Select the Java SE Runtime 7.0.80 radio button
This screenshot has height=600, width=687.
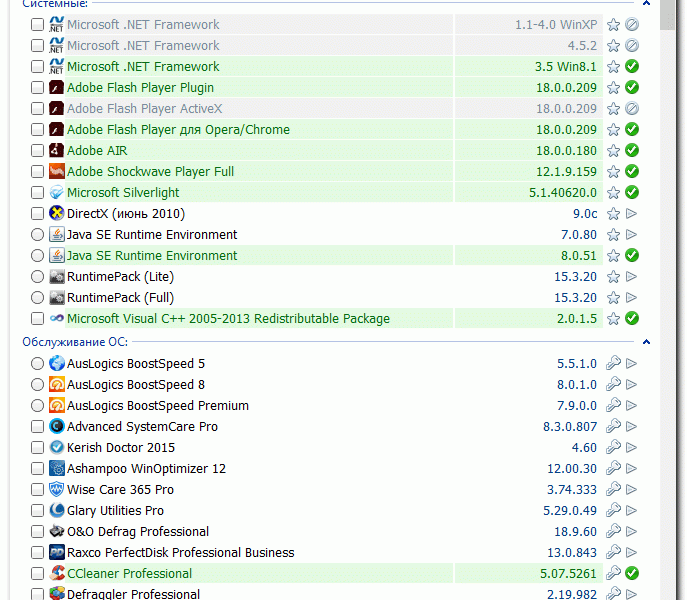click(38, 234)
